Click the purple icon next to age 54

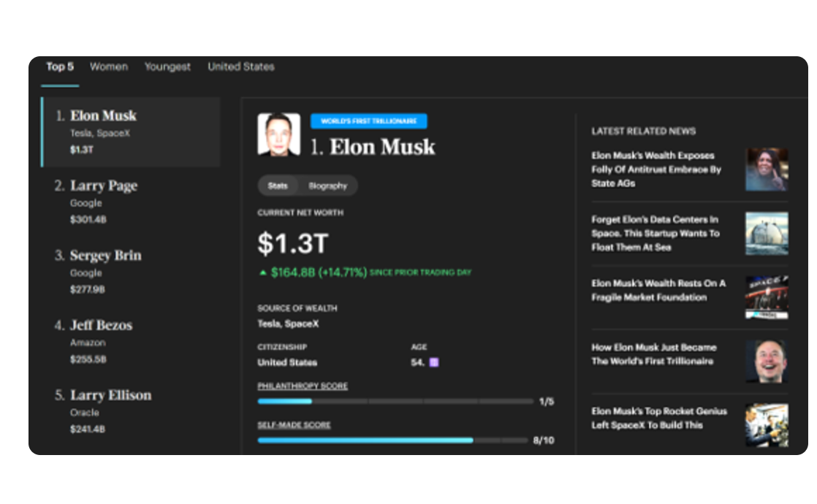[433, 362]
